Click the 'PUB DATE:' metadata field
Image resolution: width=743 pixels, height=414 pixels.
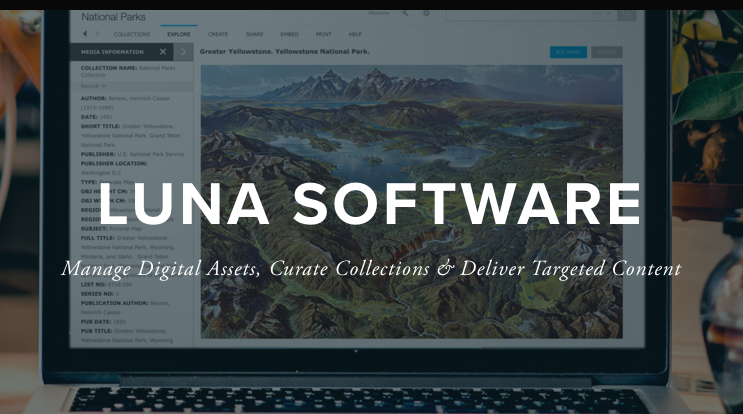tap(103, 322)
